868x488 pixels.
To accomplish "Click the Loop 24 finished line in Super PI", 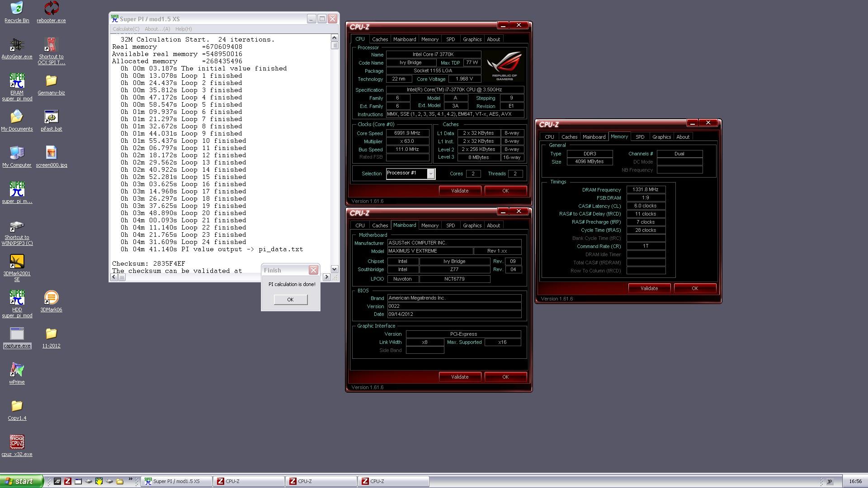I will (x=184, y=242).
